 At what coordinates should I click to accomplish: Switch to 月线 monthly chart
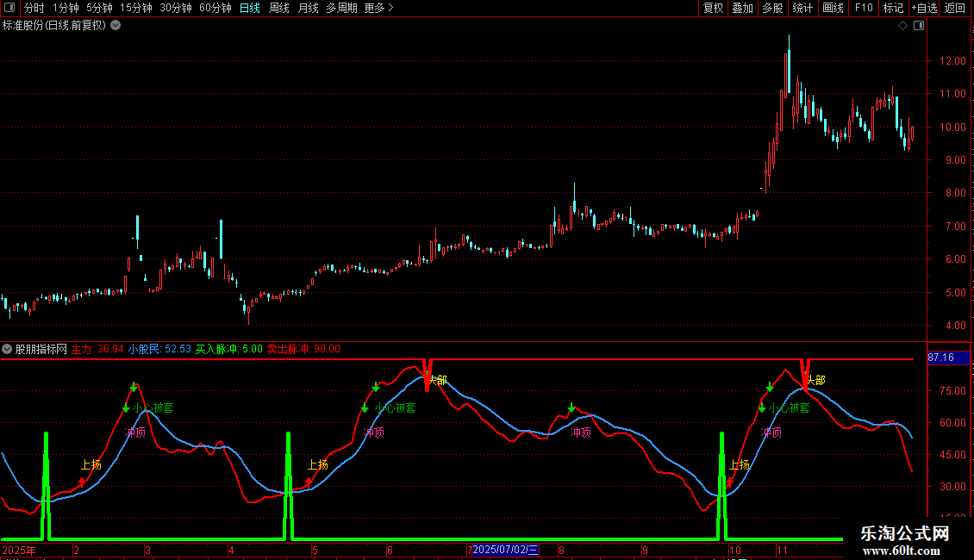(308, 8)
